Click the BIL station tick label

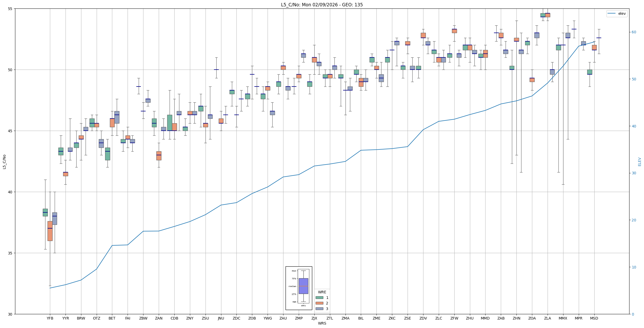(x=361, y=318)
